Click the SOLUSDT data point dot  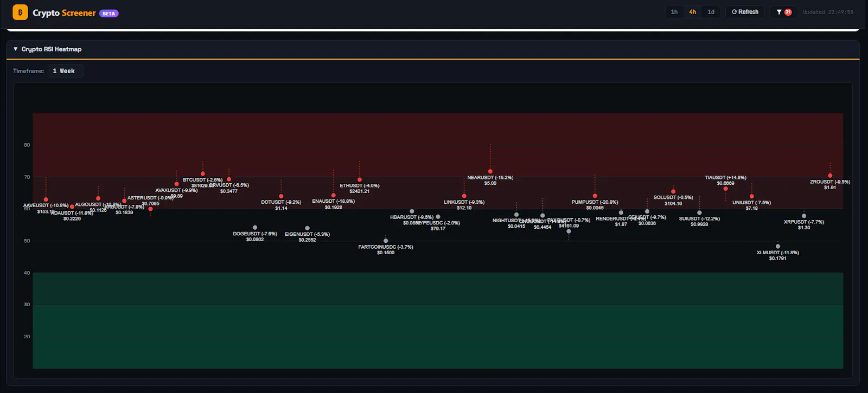pyautogui.click(x=673, y=191)
